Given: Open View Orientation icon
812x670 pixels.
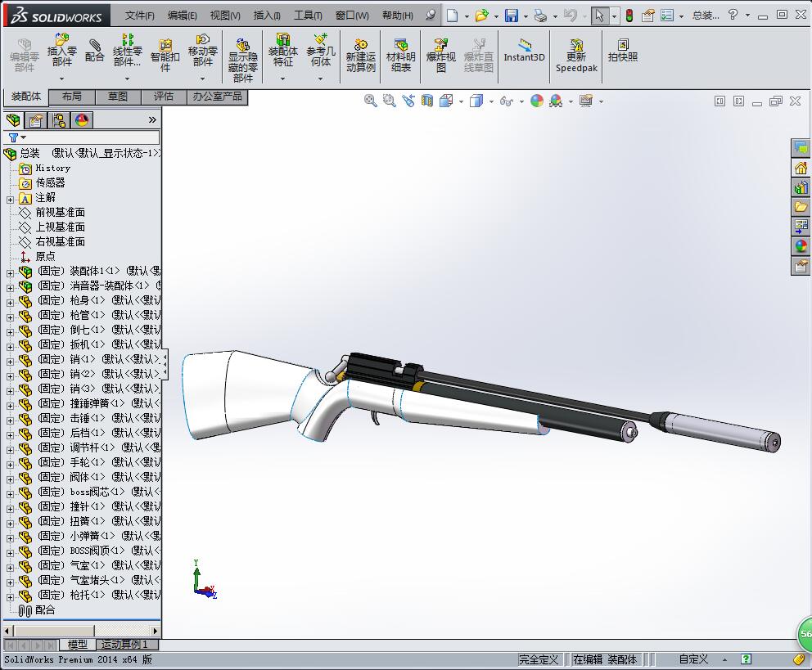Looking at the screenshot, I should point(446,101).
